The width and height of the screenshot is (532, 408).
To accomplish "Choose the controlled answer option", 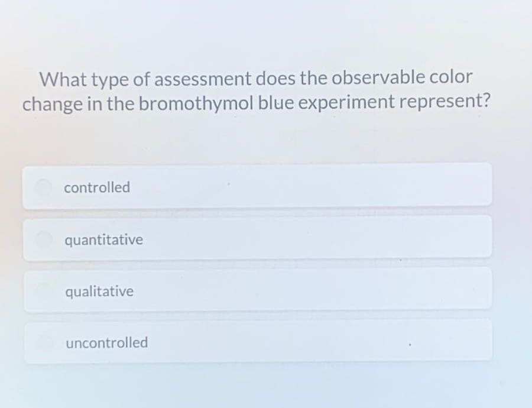I will (x=257, y=187).
